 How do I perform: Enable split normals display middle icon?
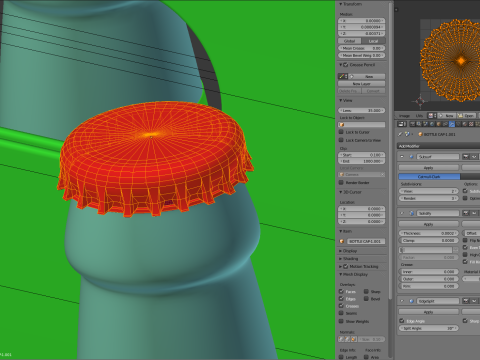(347, 339)
